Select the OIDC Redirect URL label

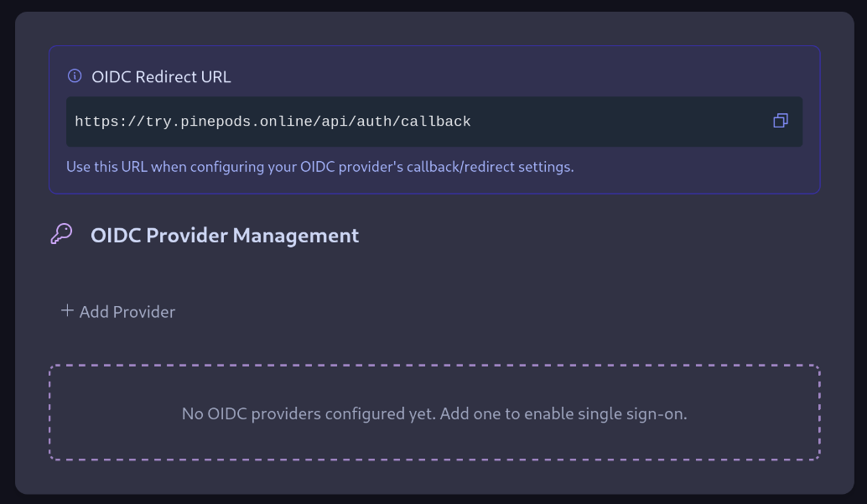click(161, 76)
